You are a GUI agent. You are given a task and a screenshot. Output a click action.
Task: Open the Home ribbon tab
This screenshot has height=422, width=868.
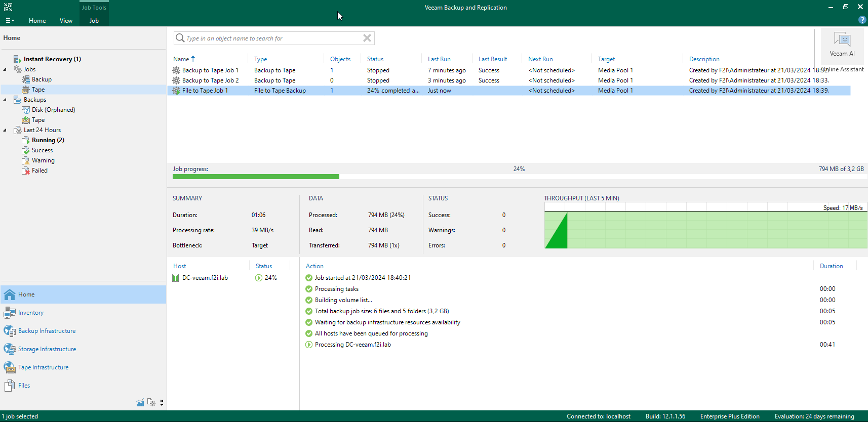click(x=37, y=21)
